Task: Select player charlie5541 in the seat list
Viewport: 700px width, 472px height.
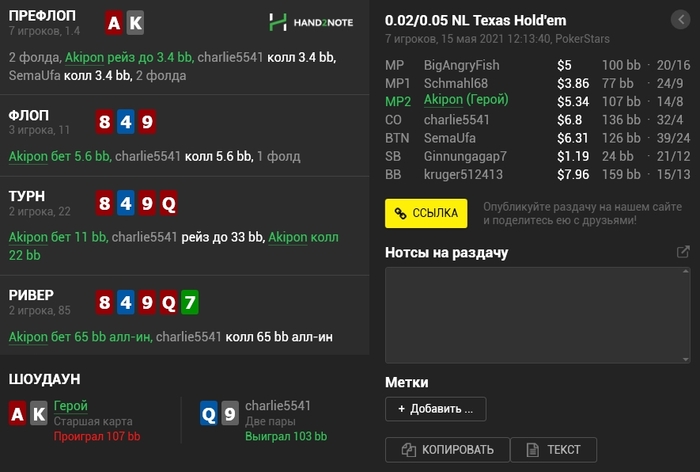Action: [457, 119]
